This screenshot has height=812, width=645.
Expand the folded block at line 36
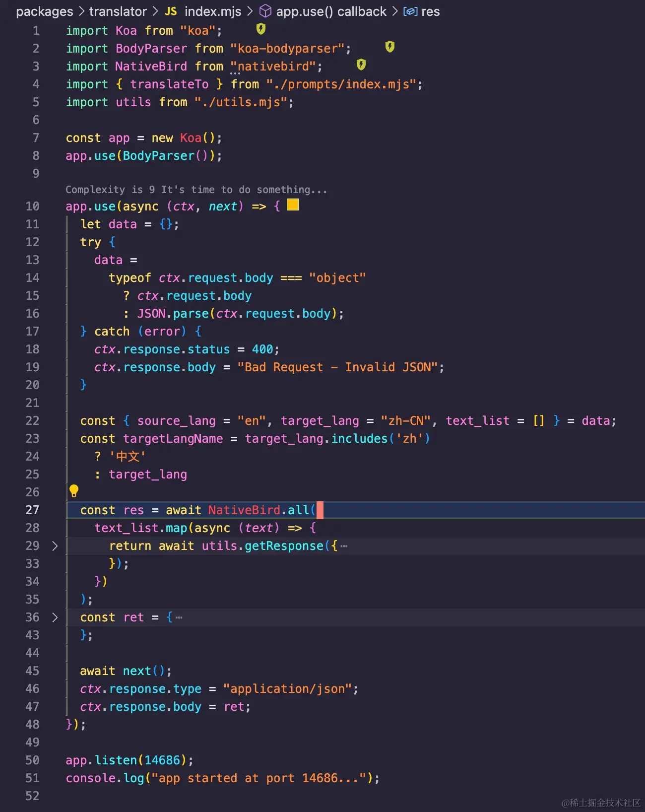pos(55,617)
